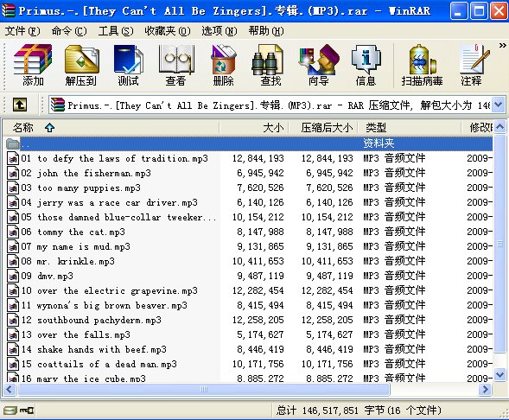Click the 添加 (Add) toolbar icon
This screenshot has width=509, height=420.
tap(33, 65)
